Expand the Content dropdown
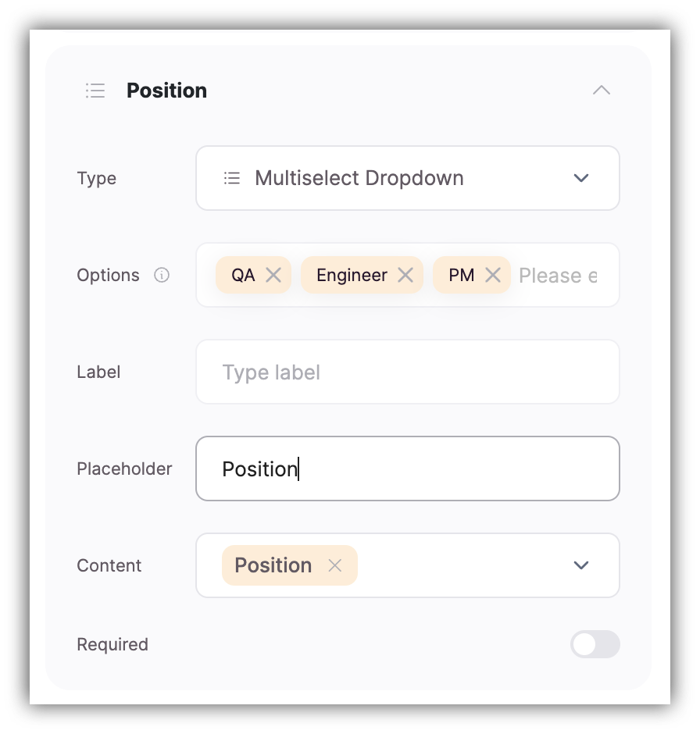The width and height of the screenshot is (700, 734). coord(581,565)
